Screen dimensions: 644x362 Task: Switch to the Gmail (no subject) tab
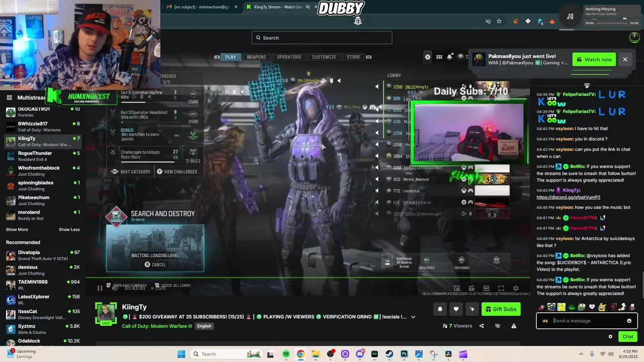click(x=201, y=7)
